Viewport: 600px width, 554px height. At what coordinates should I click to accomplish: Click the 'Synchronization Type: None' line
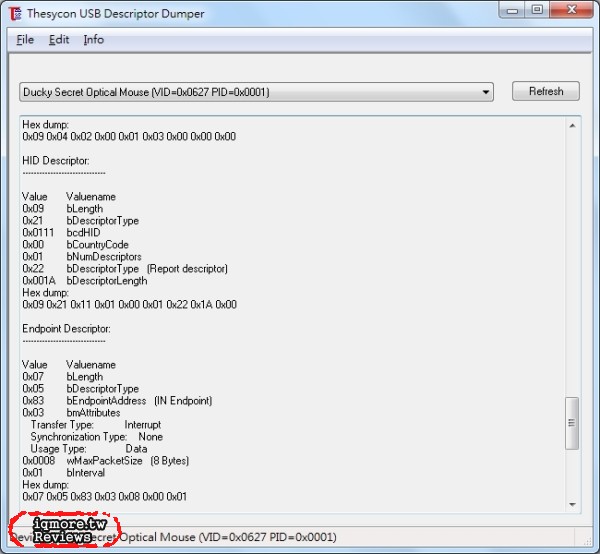tap(96, 437)
